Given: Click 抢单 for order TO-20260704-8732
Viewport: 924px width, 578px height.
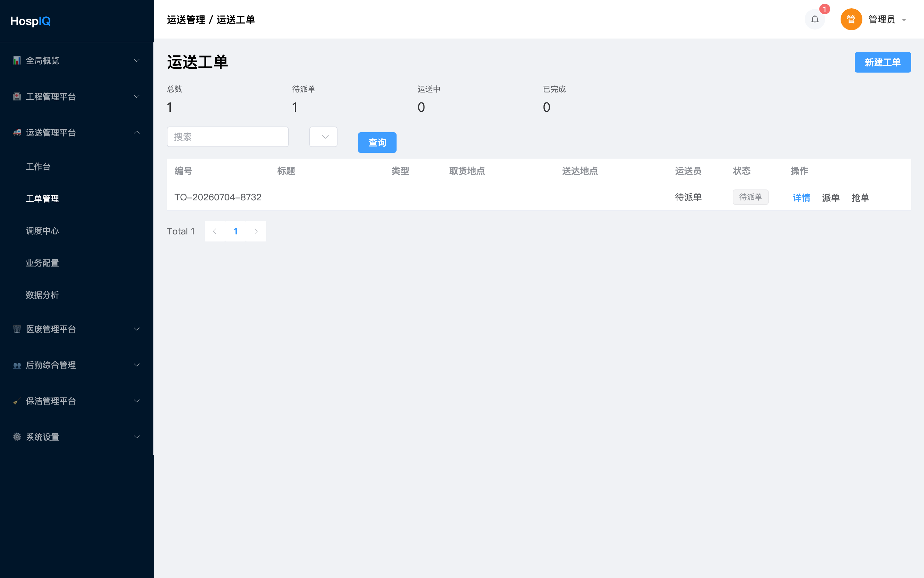Looking at the screenshot, I should [860, 197].
